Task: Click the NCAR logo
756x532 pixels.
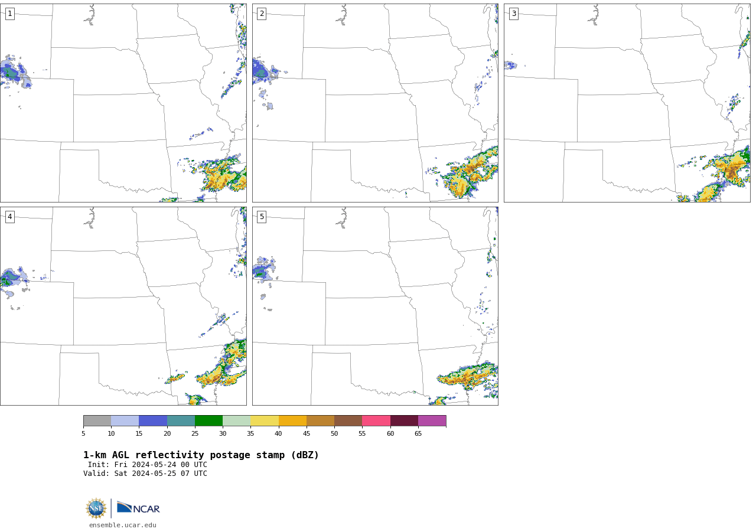Action: tap(138, 508)
